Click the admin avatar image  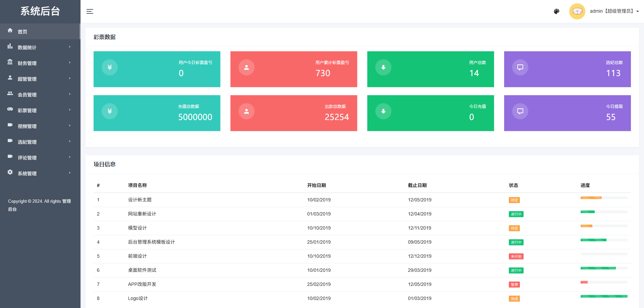[577, 11]
